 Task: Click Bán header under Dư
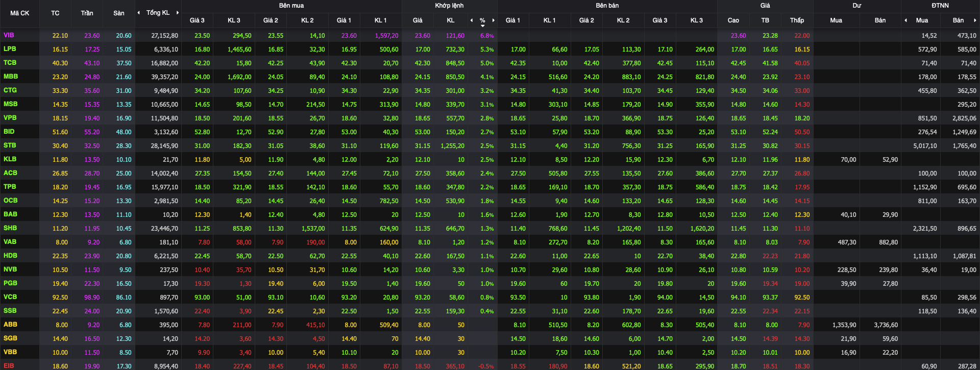click(880, 20)
